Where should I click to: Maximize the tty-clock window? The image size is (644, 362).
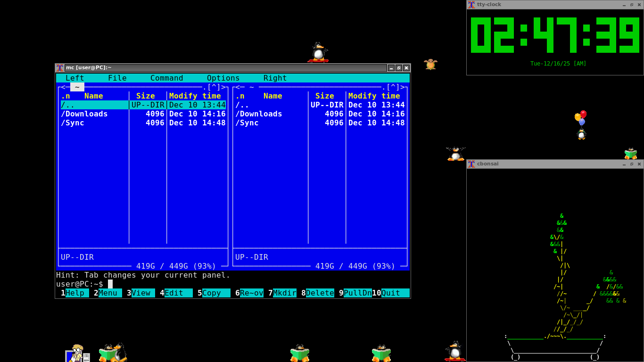(632, 5)
